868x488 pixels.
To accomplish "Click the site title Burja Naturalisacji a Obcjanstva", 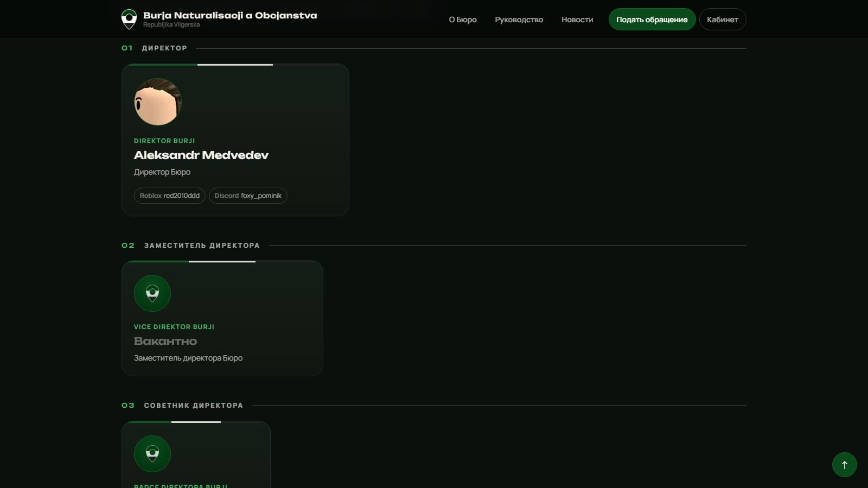I will tap(230, 15).
